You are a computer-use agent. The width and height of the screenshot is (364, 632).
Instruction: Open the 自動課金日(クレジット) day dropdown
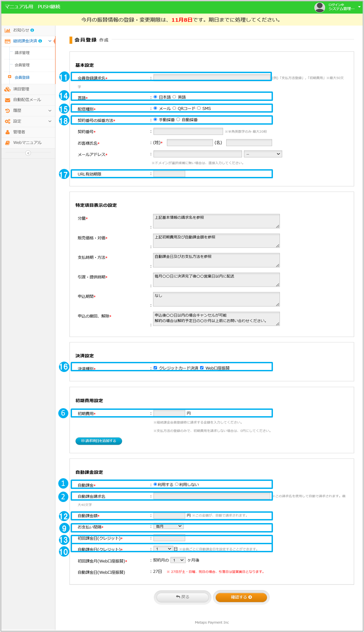click(163, 549)
